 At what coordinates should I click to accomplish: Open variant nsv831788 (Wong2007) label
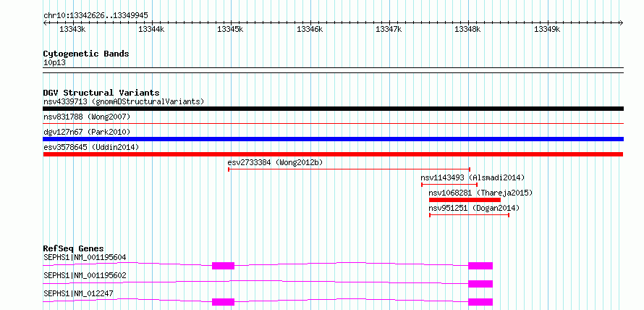tap(87, 117)
